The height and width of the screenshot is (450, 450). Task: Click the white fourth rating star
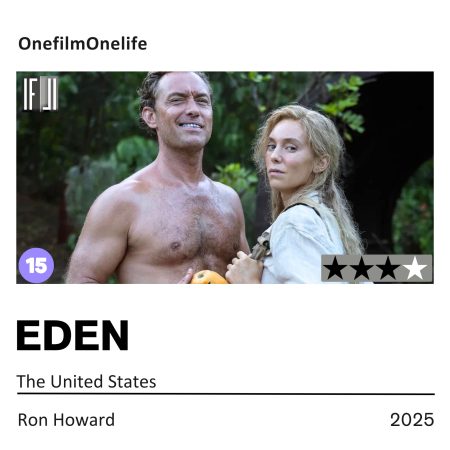[415, 268]
